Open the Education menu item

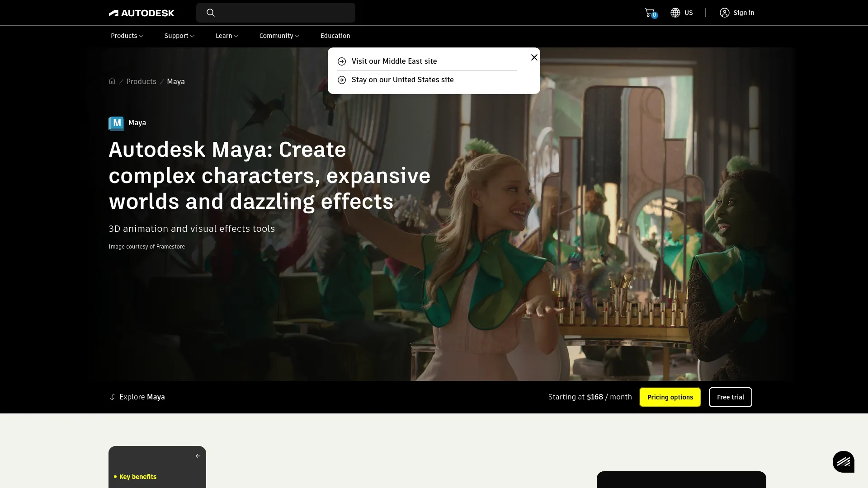pyautogui.click(x=335, y=36)
